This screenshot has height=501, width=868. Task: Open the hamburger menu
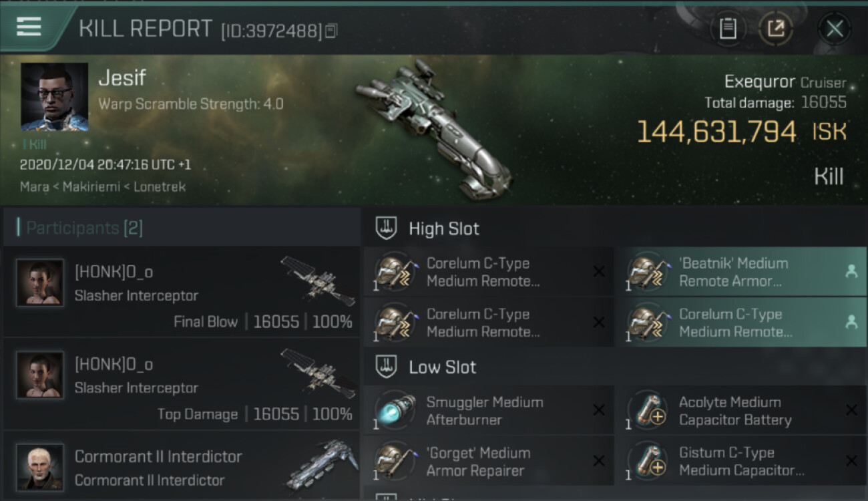tap(28, 27)
